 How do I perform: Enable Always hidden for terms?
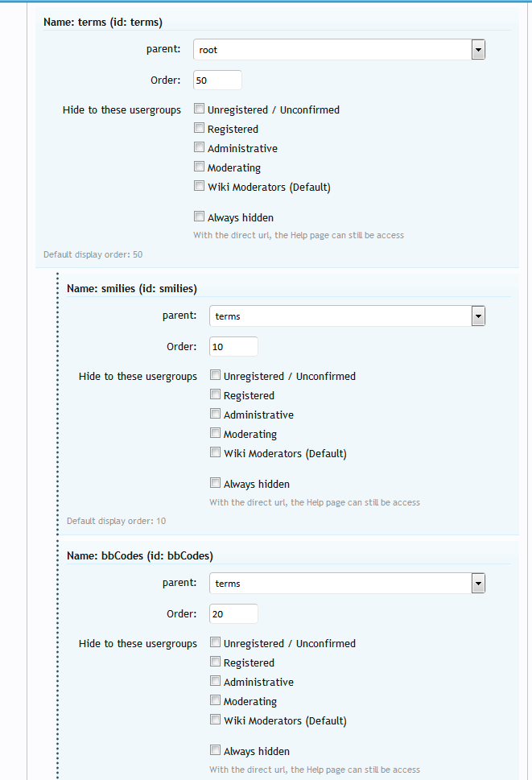[199, 217]
